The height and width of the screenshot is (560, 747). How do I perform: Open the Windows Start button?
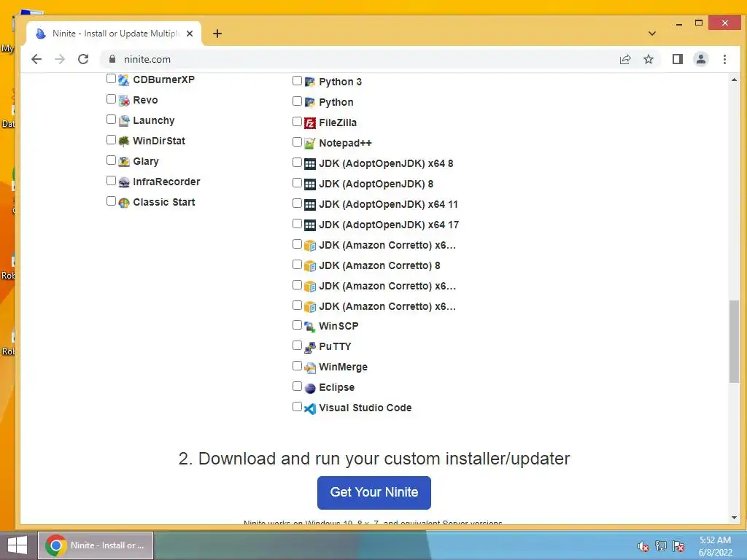point(18,545)
